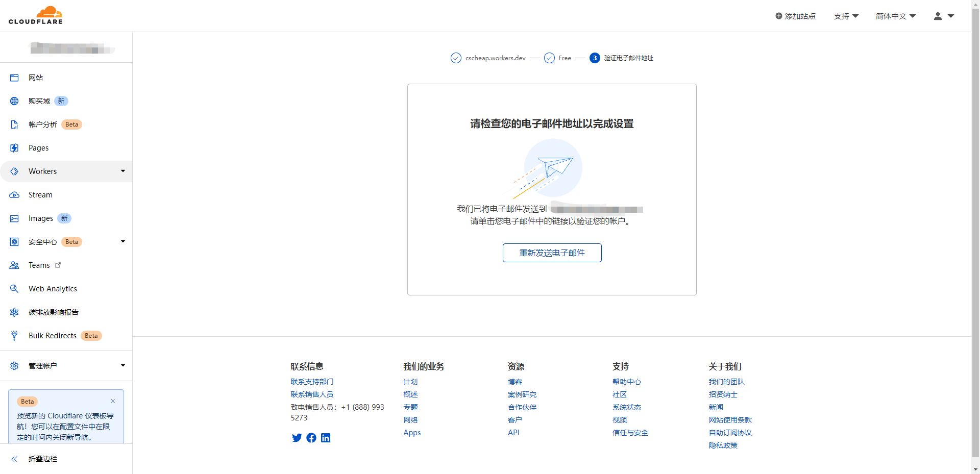Select the Pages lightning icon

coord(14,148)
